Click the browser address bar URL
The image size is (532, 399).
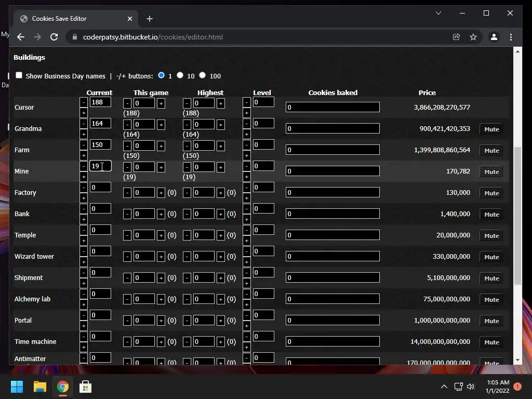tap(153, 37)
